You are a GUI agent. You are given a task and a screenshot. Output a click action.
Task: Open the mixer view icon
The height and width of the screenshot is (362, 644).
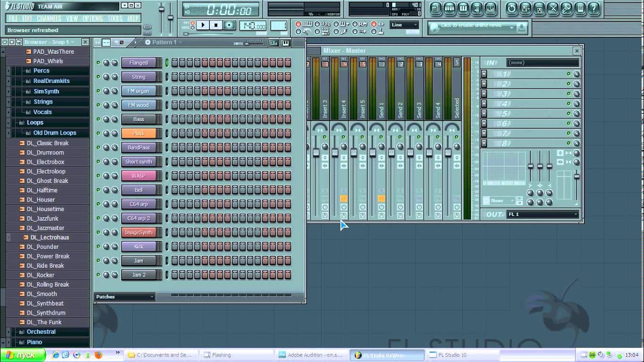click(x=491, y=8)
